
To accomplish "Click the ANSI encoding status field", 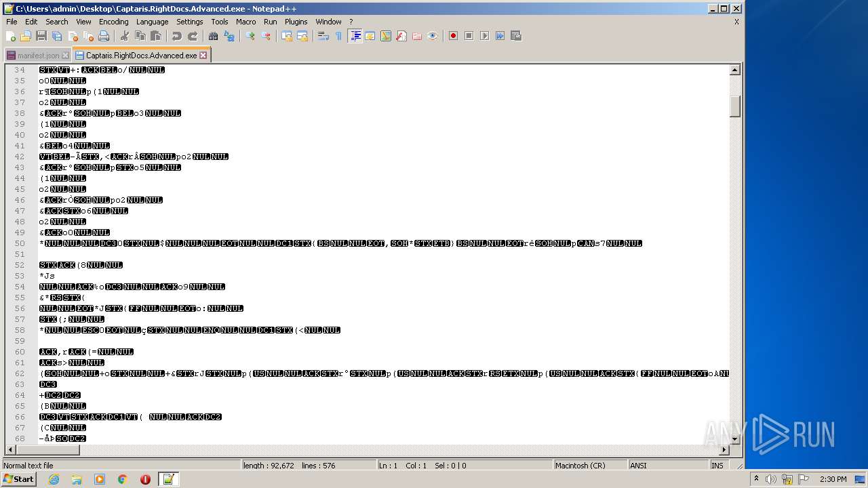I will pyautogui.click(x=668, y=466).
